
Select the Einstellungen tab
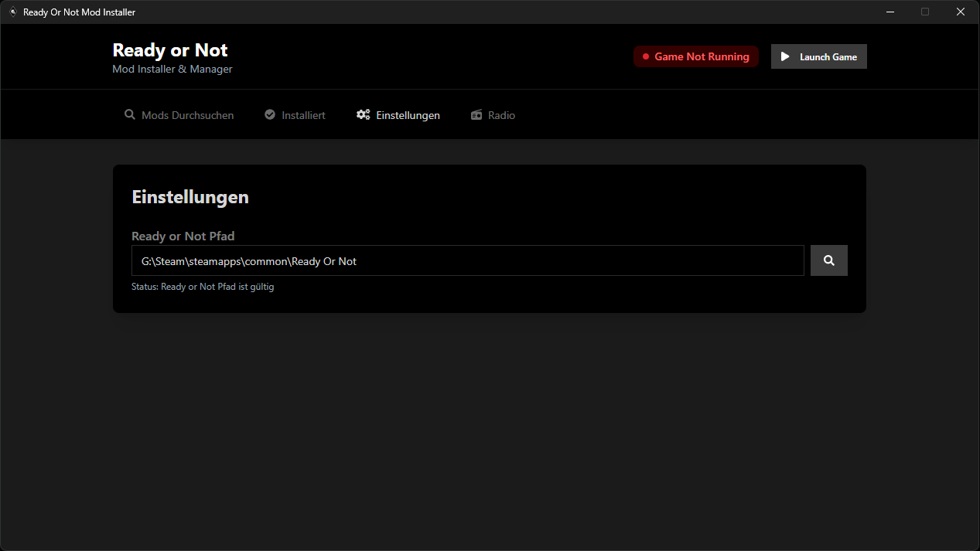point(398,115)
